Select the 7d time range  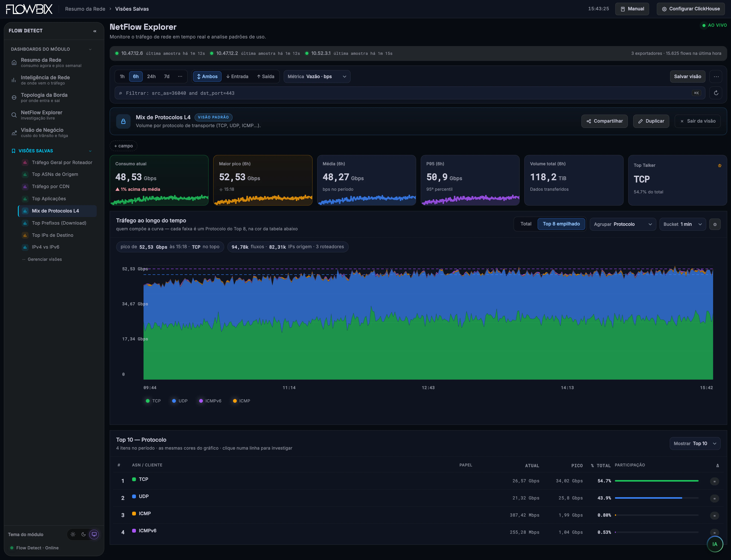[167, 77]
